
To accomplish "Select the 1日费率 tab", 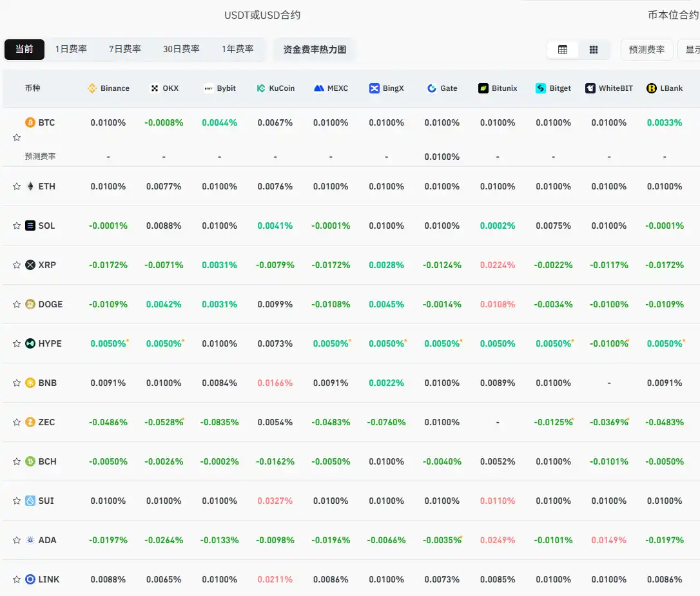I will [71, 49].
